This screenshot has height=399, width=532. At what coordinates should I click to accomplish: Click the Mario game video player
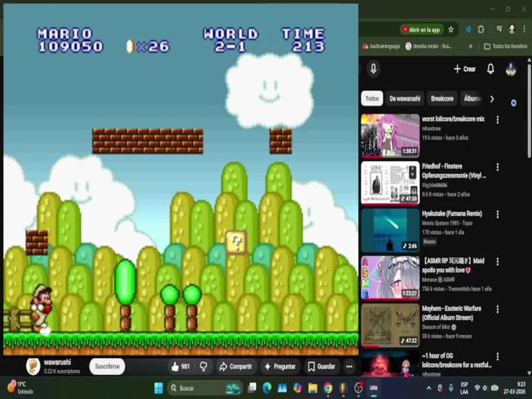click(181, 179)
